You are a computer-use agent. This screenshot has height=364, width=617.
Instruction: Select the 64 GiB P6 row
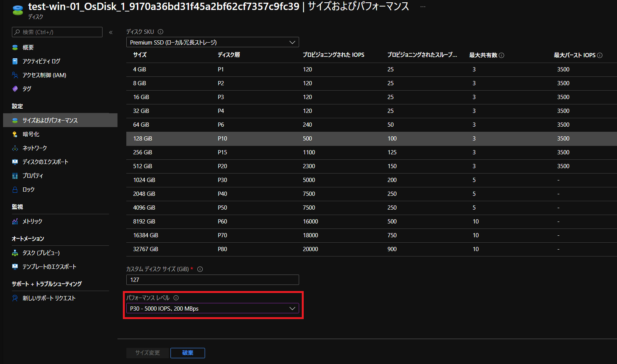pos(371,125)
